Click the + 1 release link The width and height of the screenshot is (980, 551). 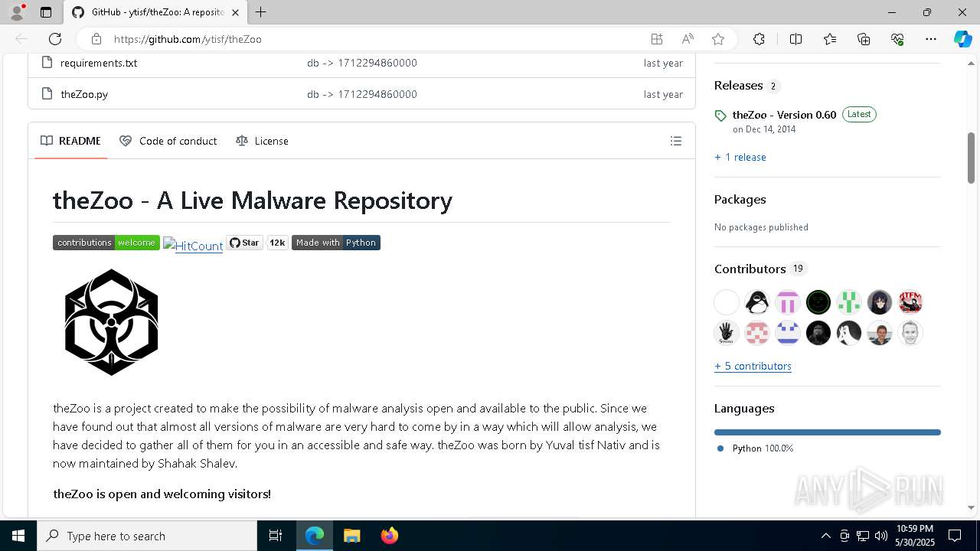[x=740, y=157]
